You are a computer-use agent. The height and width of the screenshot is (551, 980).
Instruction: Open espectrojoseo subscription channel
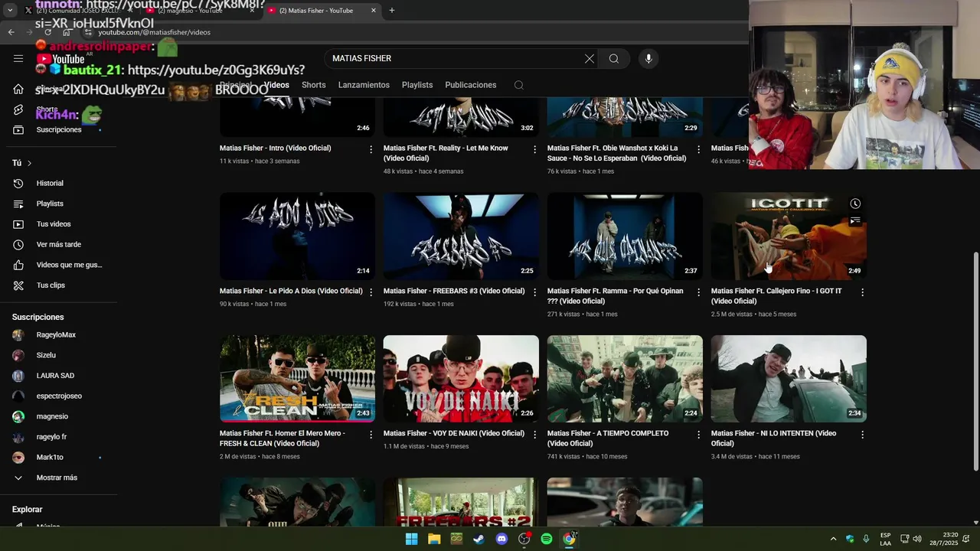(58, 396)
